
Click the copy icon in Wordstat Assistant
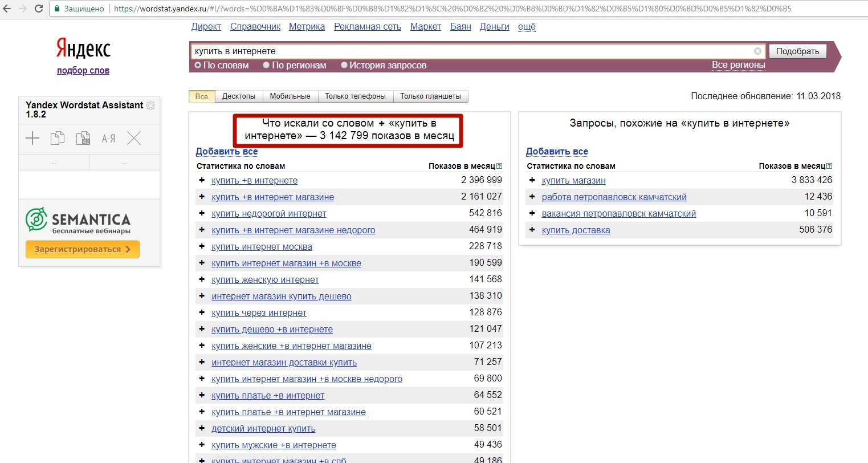click(58, 138)
